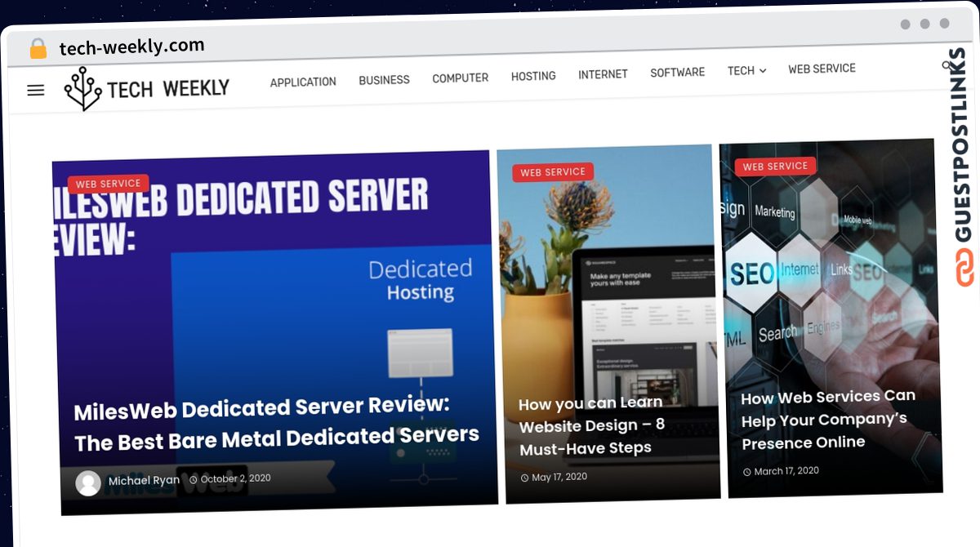The image size is (980, 547).
Task: Open How you can Learn Website Design article
Action: pos(592,425)
